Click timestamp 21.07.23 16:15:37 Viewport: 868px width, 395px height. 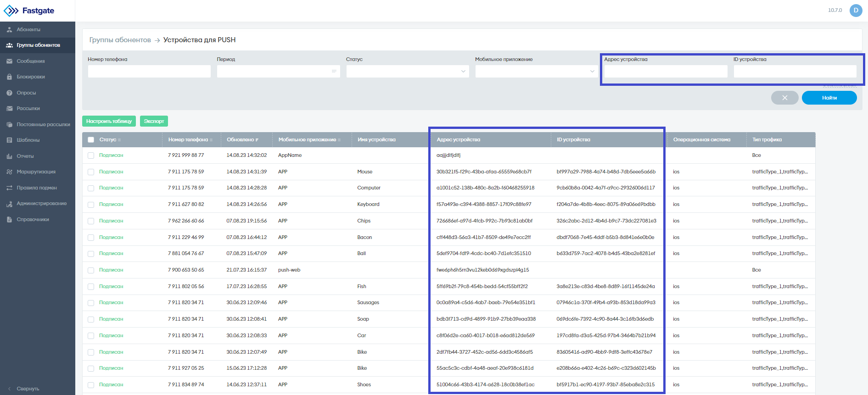pos(246,270)
